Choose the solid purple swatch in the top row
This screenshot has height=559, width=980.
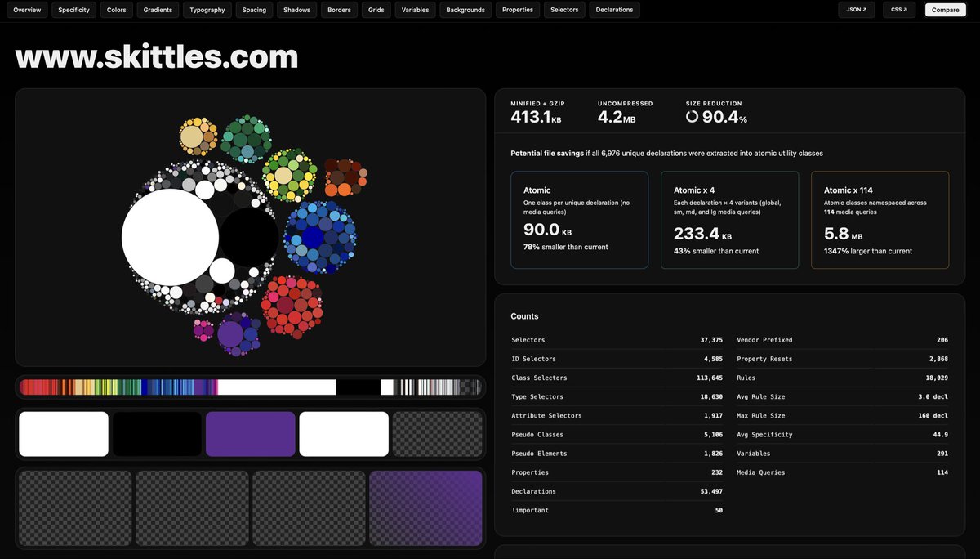pos(251,434)
